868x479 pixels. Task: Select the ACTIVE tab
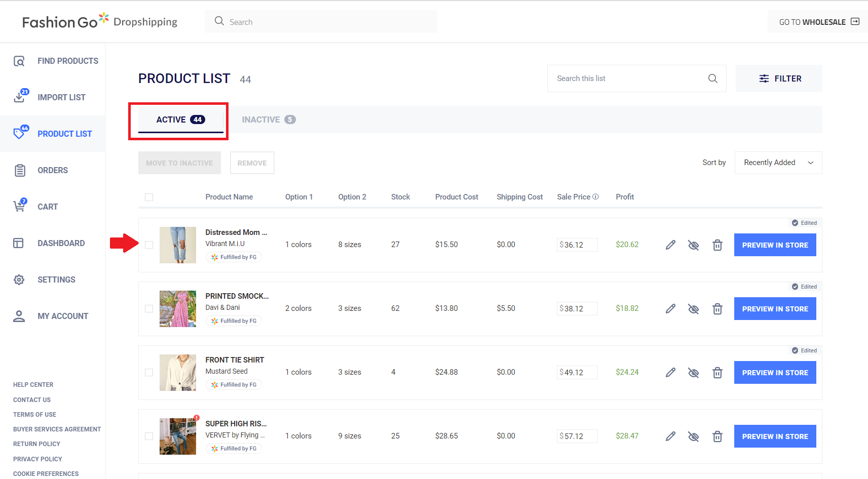pos(180,119)
